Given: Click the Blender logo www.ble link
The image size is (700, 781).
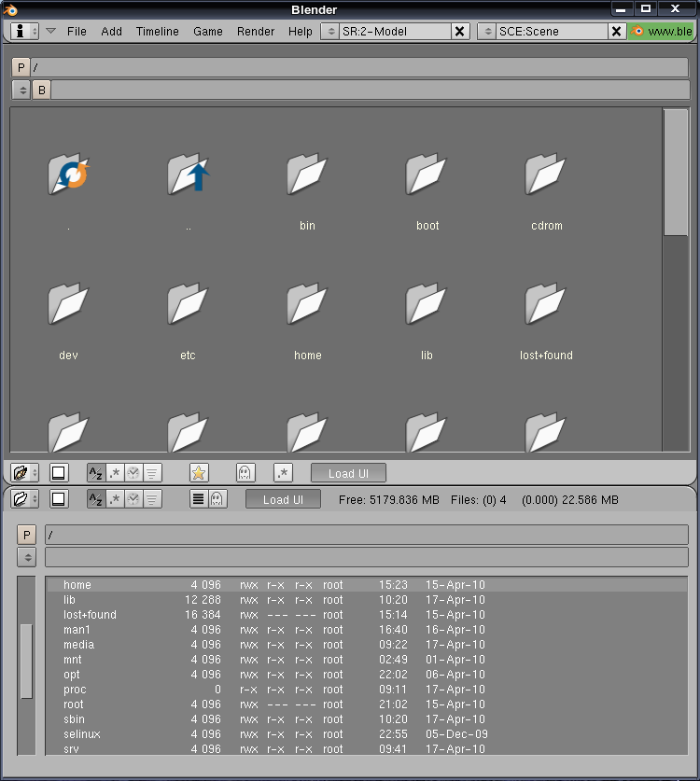Looking at the screenshot, I should pos(661,32).
